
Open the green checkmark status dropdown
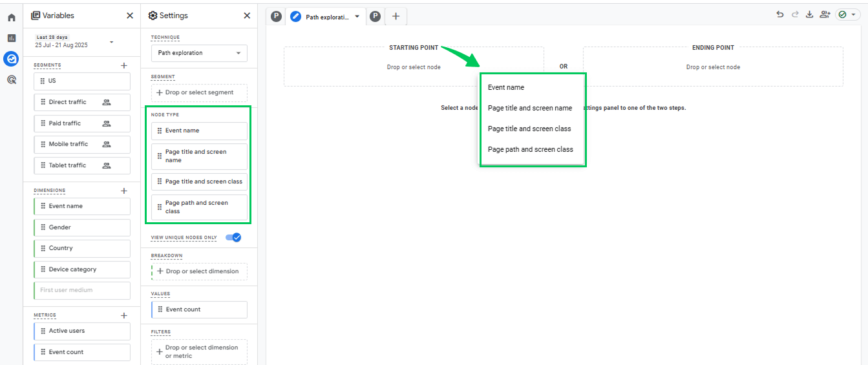click(x=848, y=14)
